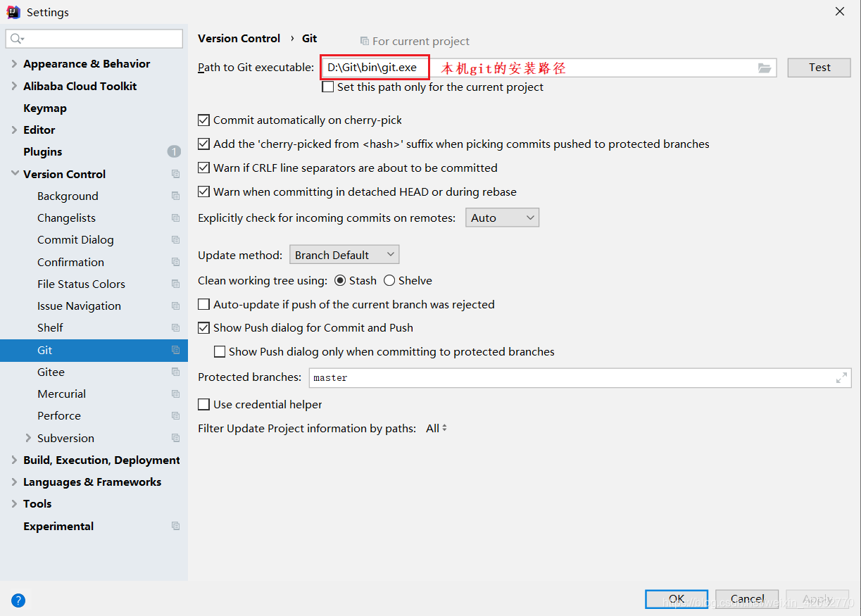Click the project-level icon next to Changelists
Image resolution: width=861 pixels, height=616 pixels.
(x=175, y=218)
